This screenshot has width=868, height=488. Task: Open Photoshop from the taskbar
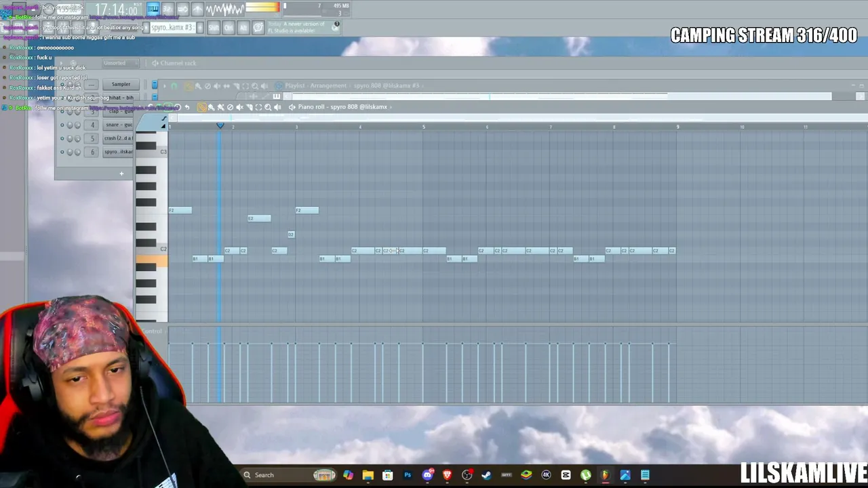click(x=408, y=475)
